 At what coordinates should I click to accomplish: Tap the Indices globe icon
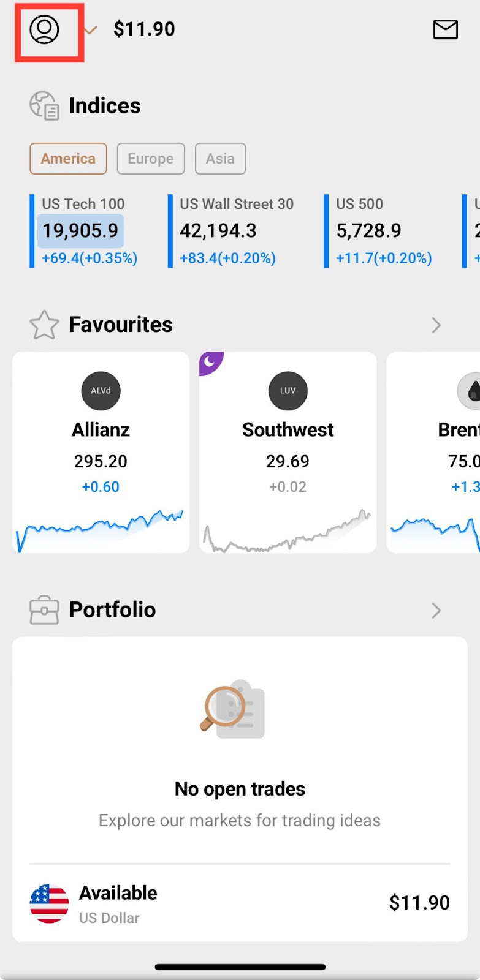click(44, 106)
